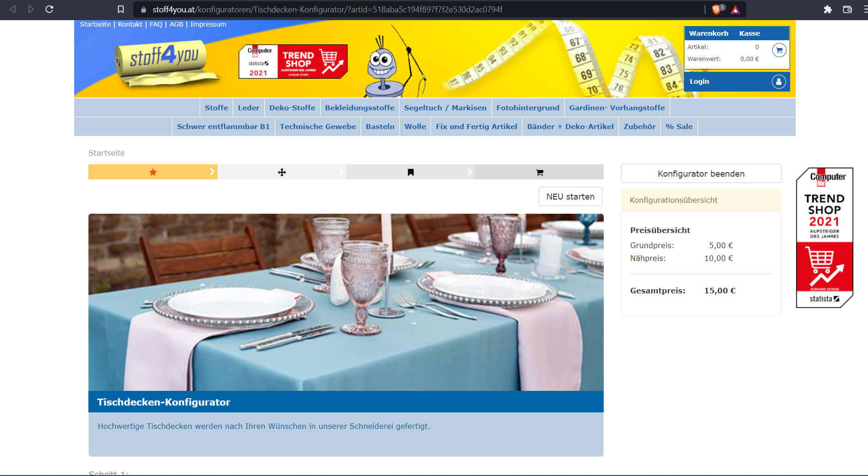Select the move-arrows configurator step

coord(282,172)
